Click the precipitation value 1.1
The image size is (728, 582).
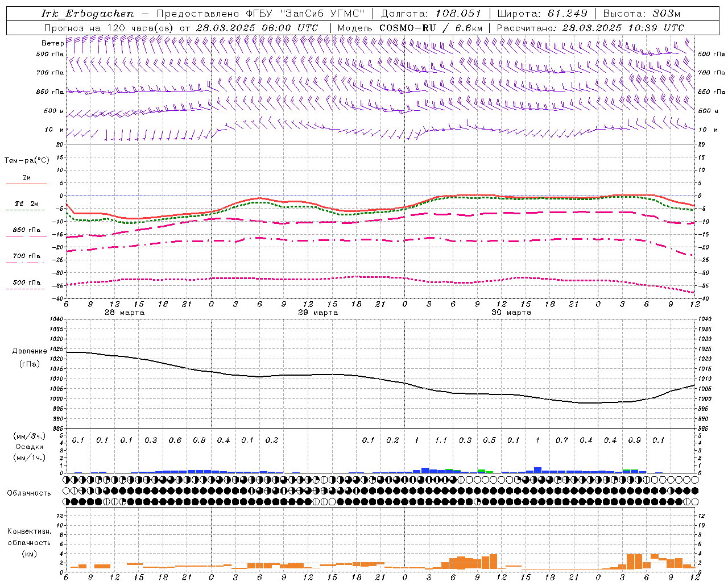pyautogui.click(x=441, y=440)
